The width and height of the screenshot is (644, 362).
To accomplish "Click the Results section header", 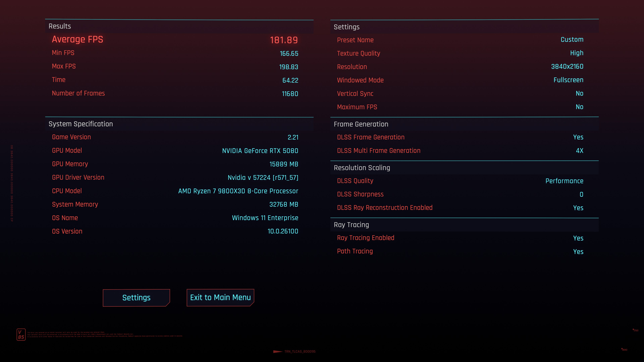I will (60, 26).
